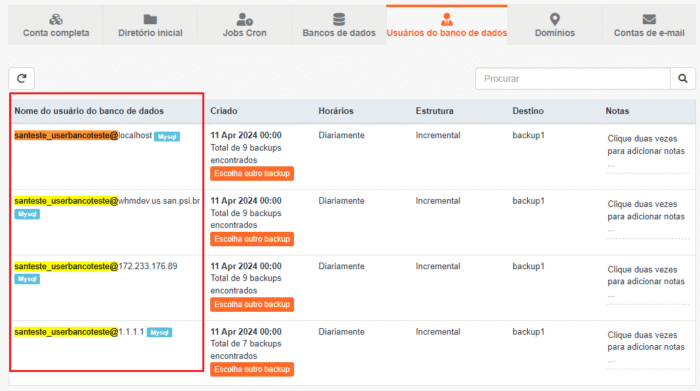The width and height of the screenshot is (700, 391).
Task: Click notes field in 1.1.1.1 row
Action: pos(647,349)
